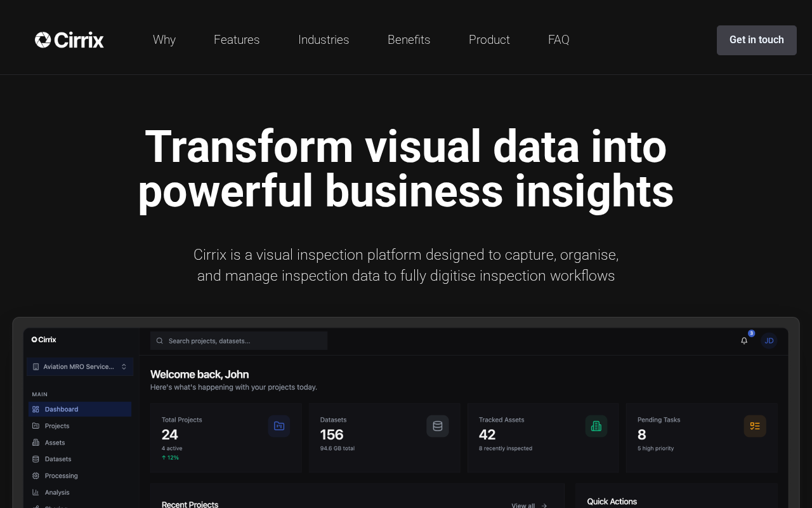
Task: Navigate to Benefits
Action: 409,40
